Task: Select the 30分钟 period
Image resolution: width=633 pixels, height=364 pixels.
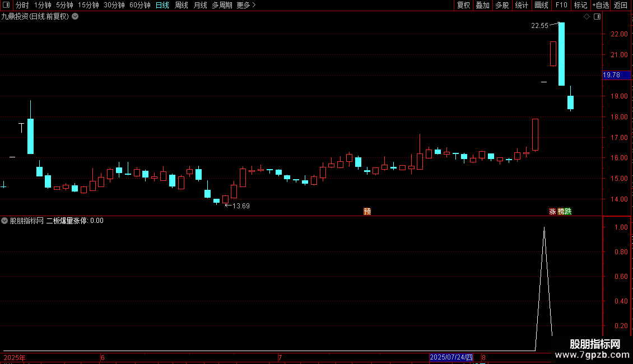Action: point(114,5)
